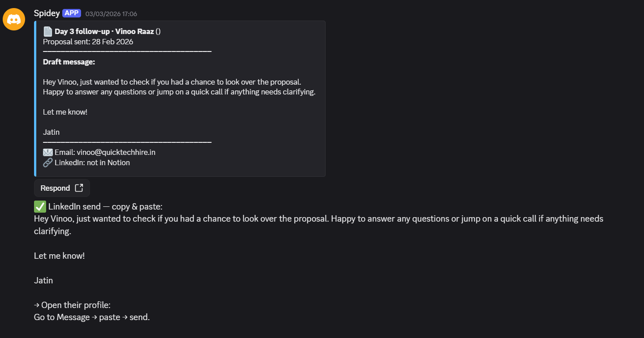644x338 pixels.
Task: Click the Proposal sent 28 Feb 2026 line
Action: coord(88,42)
